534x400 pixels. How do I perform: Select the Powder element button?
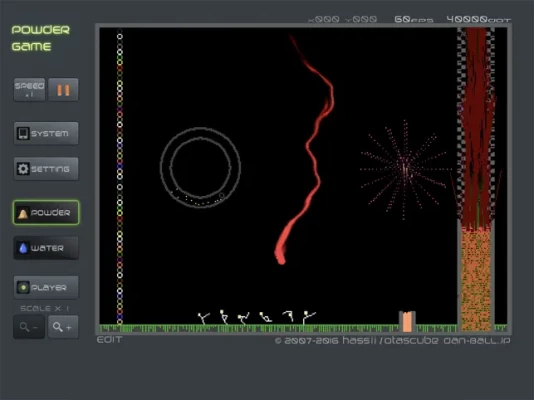[x=46, y=212]
